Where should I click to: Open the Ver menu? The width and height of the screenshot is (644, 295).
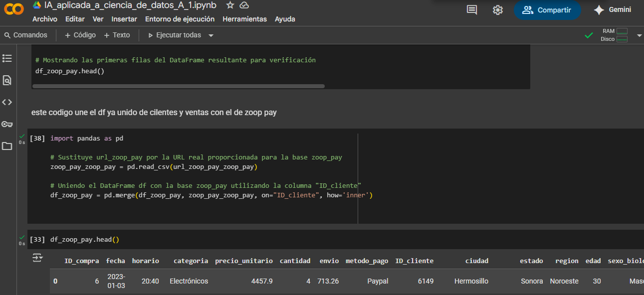tap(98, 19)
